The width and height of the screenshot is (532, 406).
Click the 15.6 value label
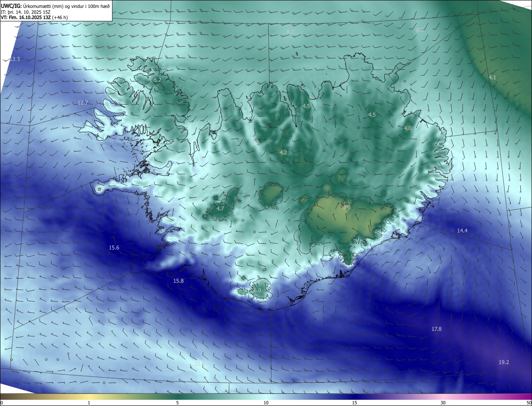(x=114, y=247)
